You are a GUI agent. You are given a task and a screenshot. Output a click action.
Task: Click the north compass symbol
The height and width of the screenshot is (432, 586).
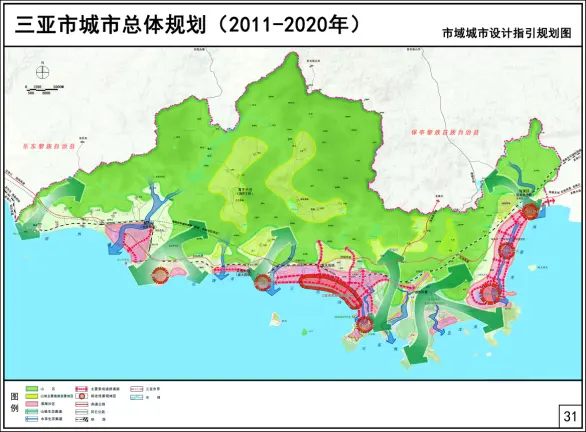pos(43,71)
